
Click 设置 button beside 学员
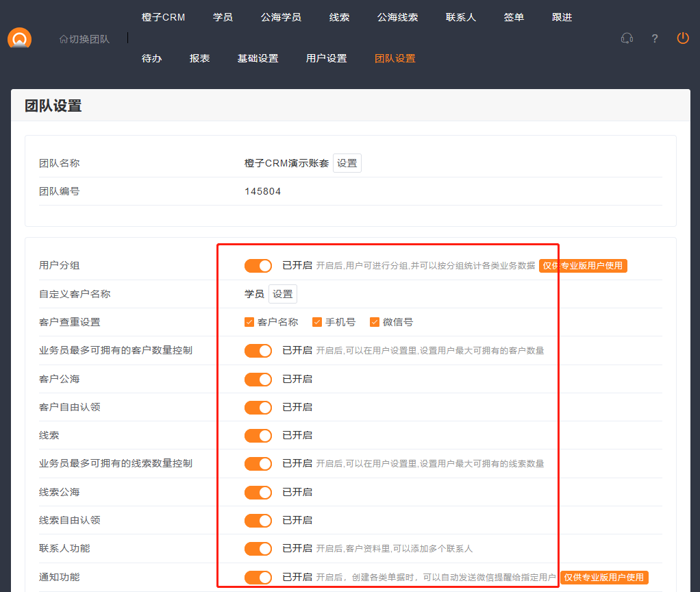[x=283, y=294]
